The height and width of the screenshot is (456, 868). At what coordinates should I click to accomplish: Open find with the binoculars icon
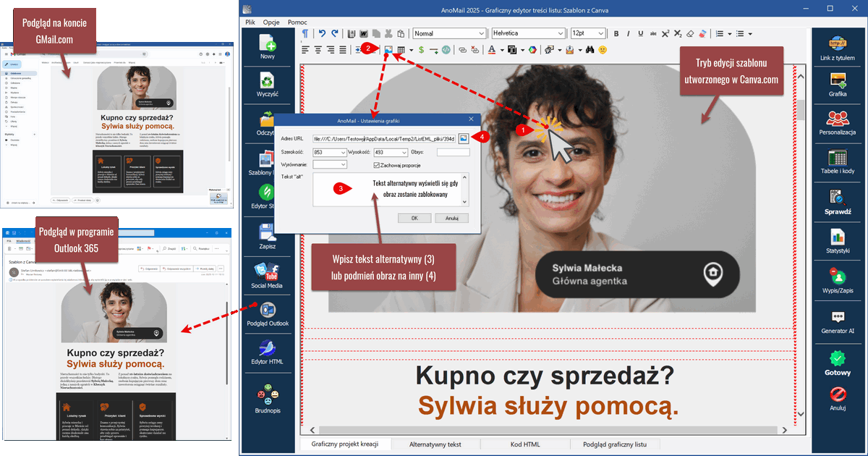point(590,50)
